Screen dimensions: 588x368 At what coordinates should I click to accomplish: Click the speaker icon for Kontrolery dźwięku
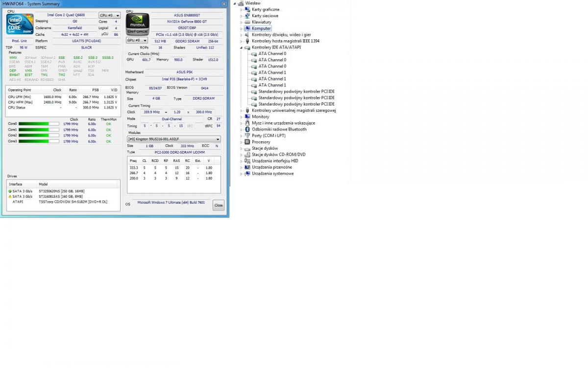[247, 35]
